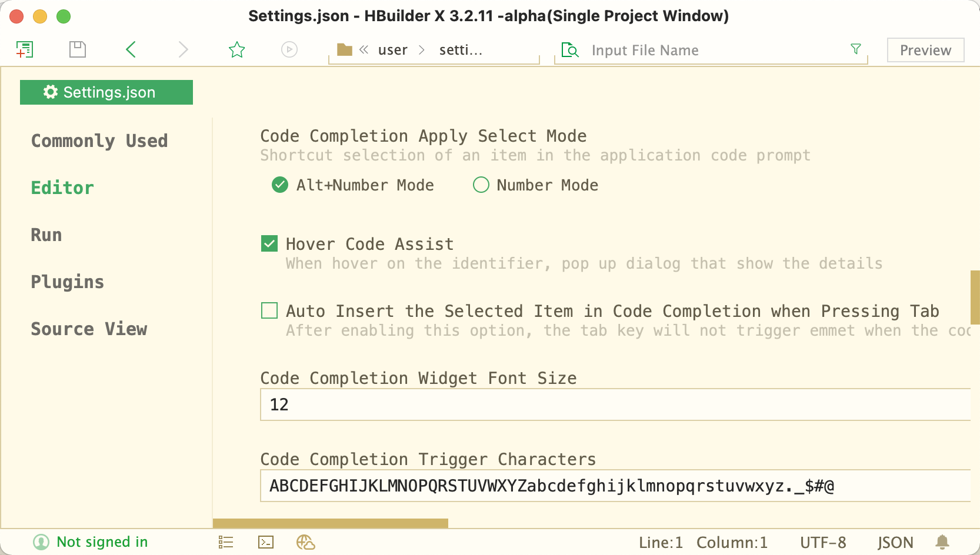Click the file search magnifier icon

pos(570,50)
